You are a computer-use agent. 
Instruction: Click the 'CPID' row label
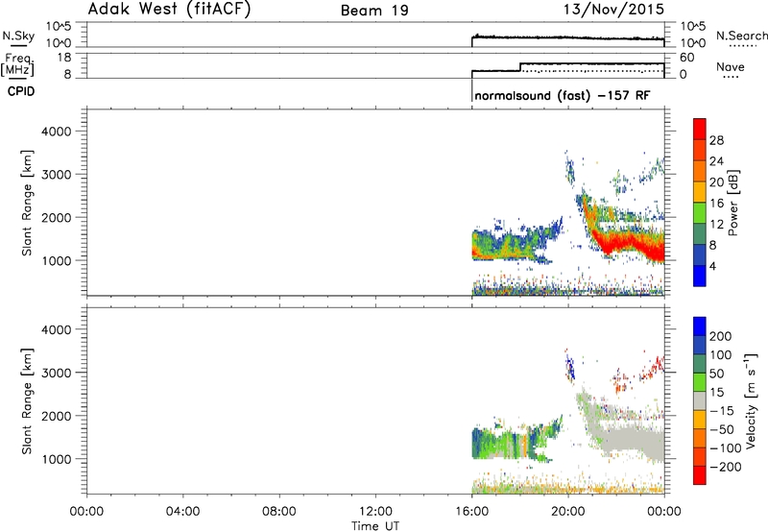21,91
